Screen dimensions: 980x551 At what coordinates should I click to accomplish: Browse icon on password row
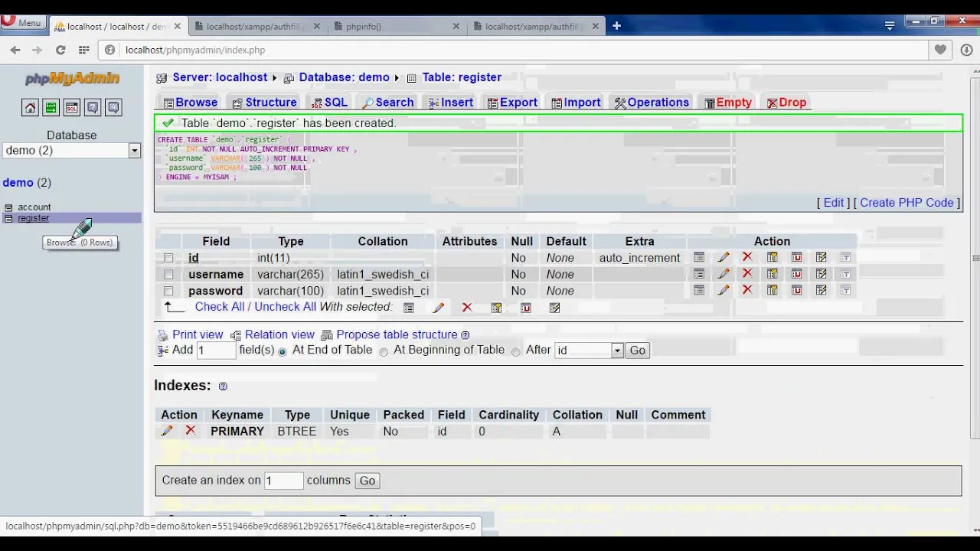[x=699, y=291]
